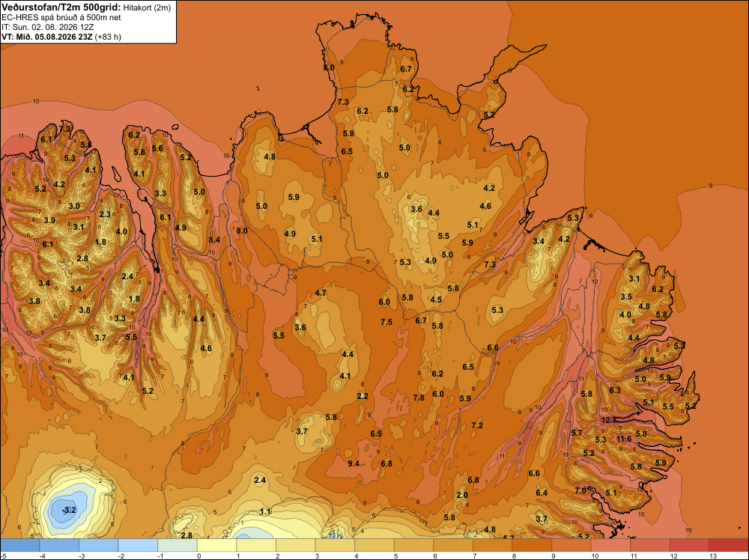Image resolution: width=749 pixels, height=560 pixels.
Task: Select the '1.1' temperature value
Action: click(265, 511)
